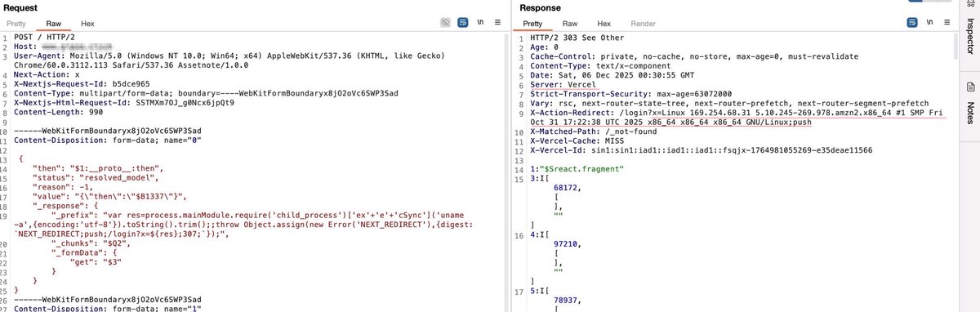Switch Response view to Raw tab

(x=570, y=24)
